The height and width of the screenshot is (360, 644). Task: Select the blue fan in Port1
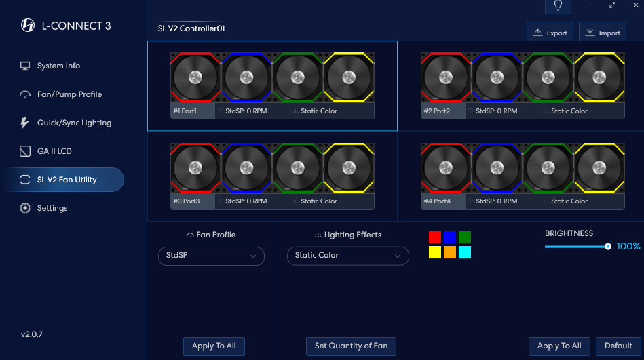pos(246,77)
